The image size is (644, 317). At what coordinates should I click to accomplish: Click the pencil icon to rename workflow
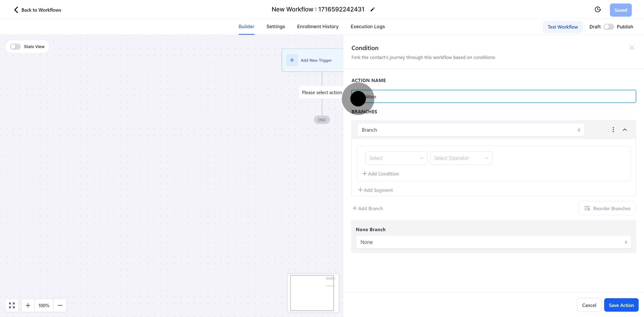click(372, 9)
